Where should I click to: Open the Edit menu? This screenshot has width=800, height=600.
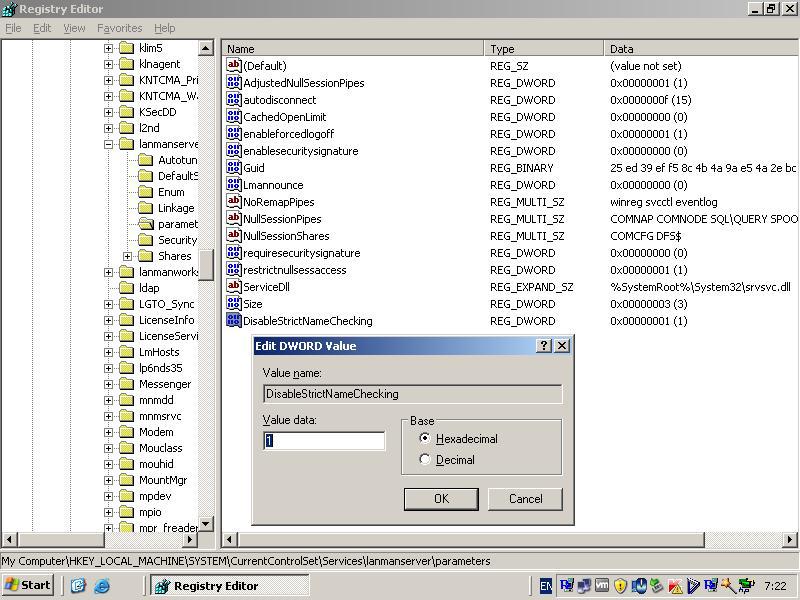coord(42,28)
